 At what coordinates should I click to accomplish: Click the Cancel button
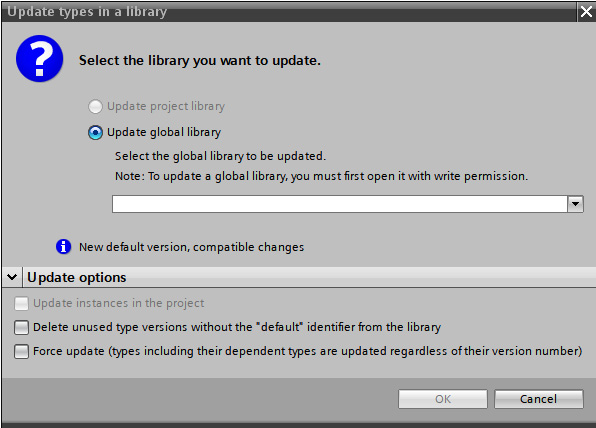539,399
